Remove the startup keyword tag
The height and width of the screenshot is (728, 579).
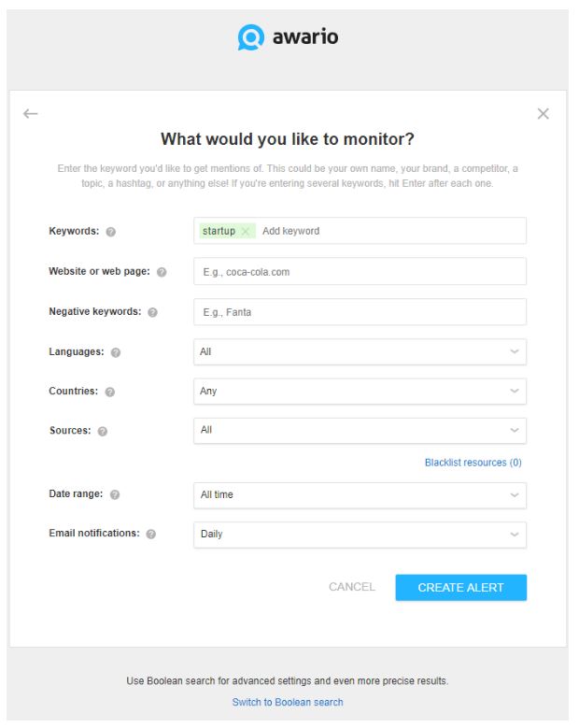pos(246,232)
